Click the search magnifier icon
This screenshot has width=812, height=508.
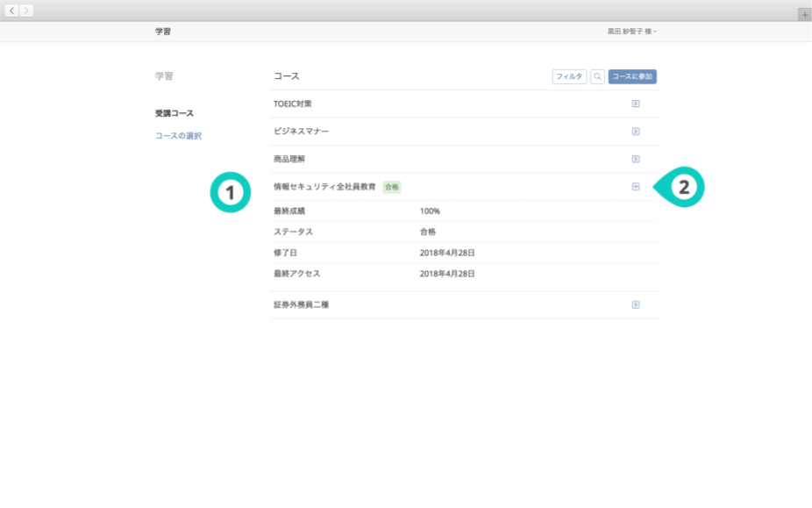tap(597, 77)
